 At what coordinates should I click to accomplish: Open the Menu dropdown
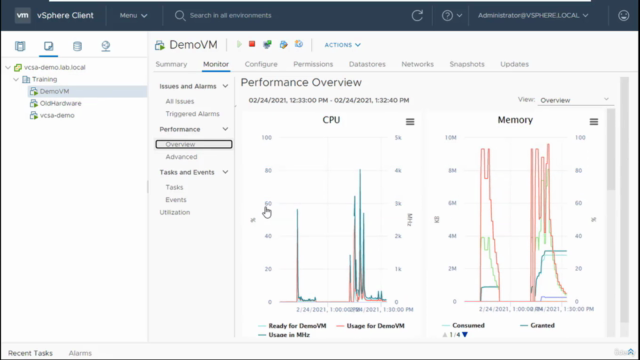[133, 16]
